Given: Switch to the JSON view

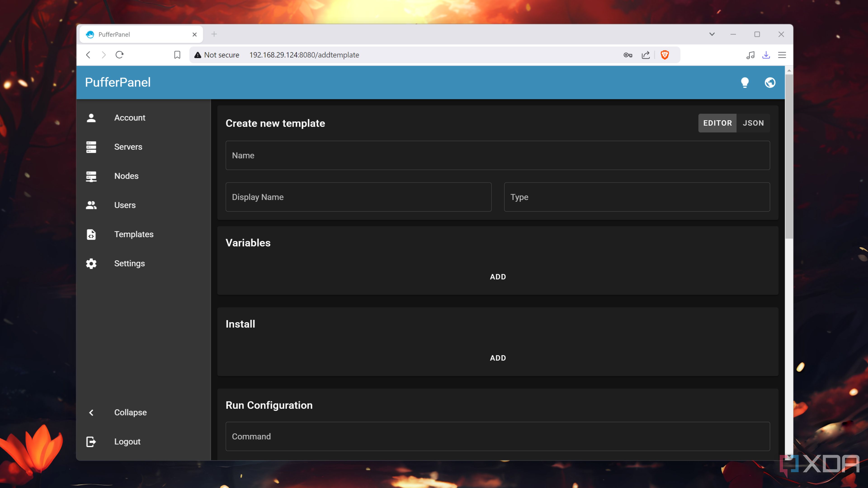Looking at the screenshot, I should point(753,123).
